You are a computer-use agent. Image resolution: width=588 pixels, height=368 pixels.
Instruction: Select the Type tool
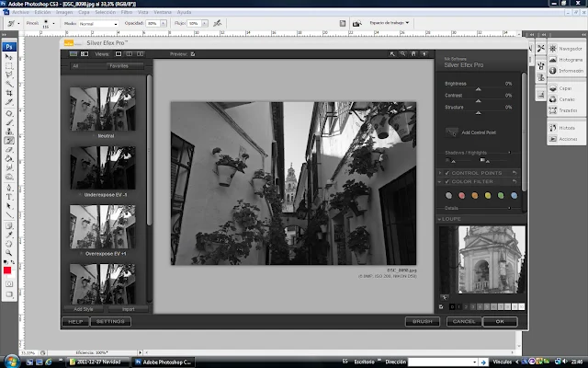point(8,197)
